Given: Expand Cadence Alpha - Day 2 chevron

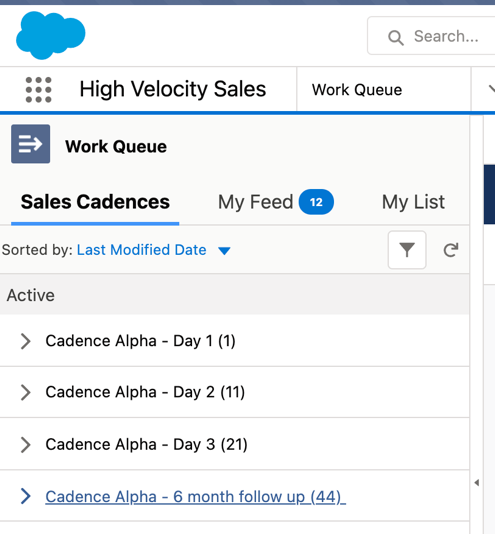Looking at the screenshot, I should click(26, 392).
